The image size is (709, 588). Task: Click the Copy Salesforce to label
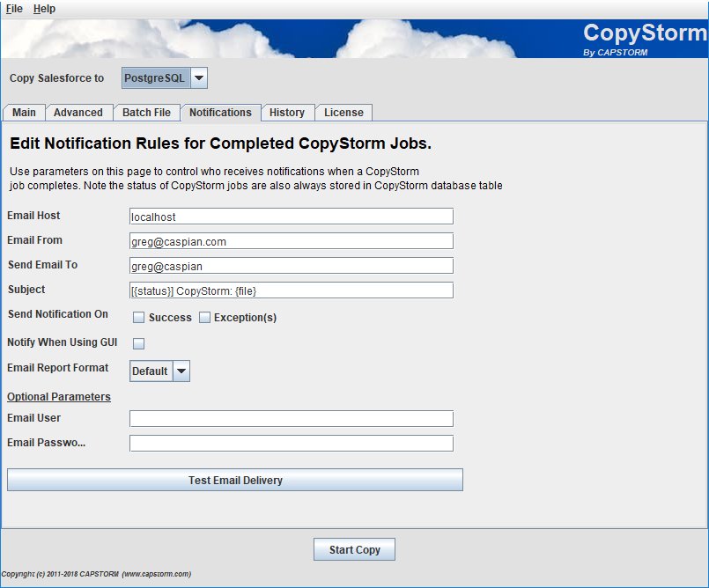click(56, 78)
